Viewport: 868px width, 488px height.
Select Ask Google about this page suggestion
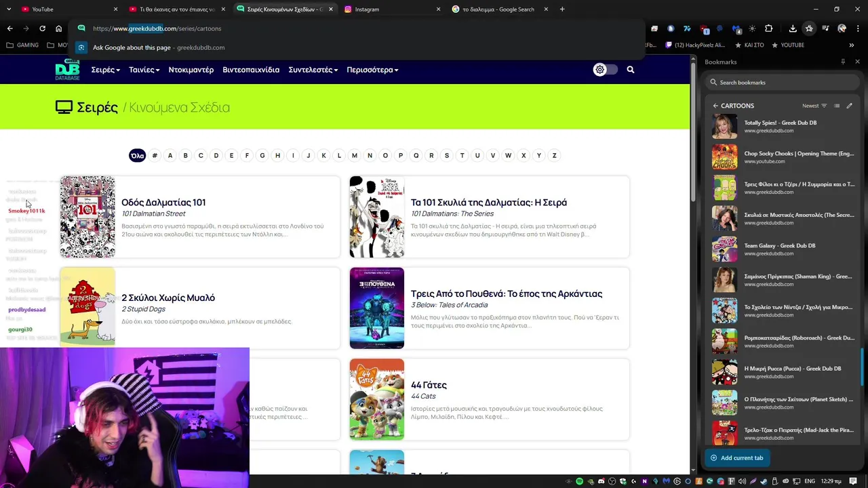click(356, 47)
